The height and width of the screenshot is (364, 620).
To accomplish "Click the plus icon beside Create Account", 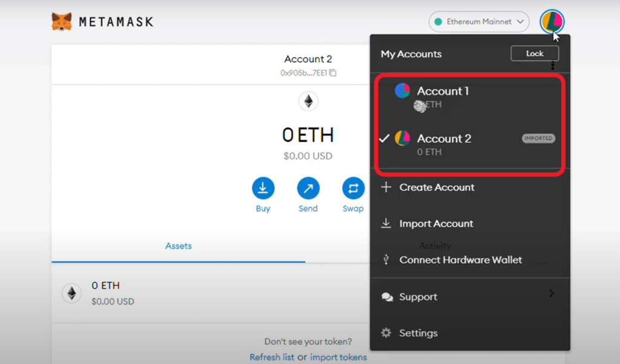I will coord(386,187).
